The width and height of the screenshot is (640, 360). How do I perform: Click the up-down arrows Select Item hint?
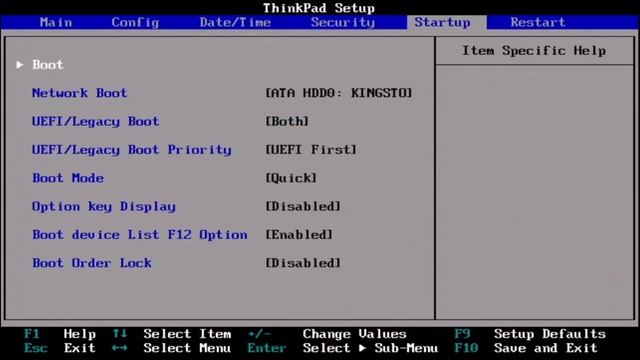click(172, 334)
